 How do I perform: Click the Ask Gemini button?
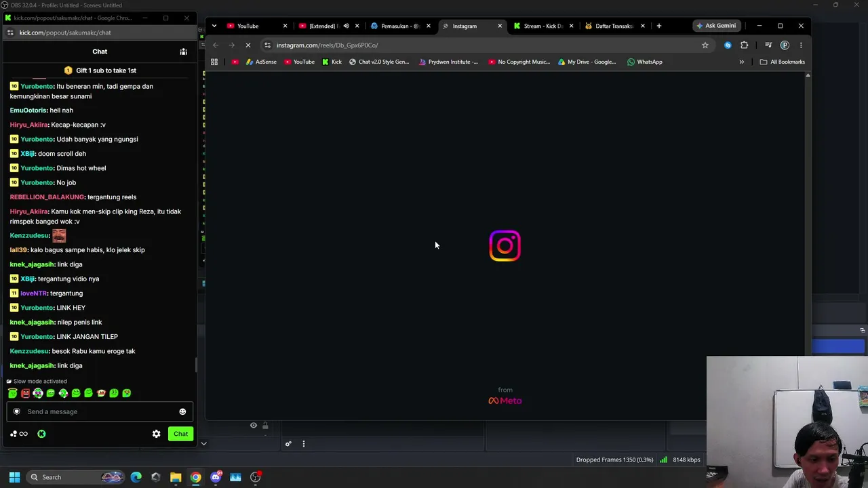pos(716,26)
